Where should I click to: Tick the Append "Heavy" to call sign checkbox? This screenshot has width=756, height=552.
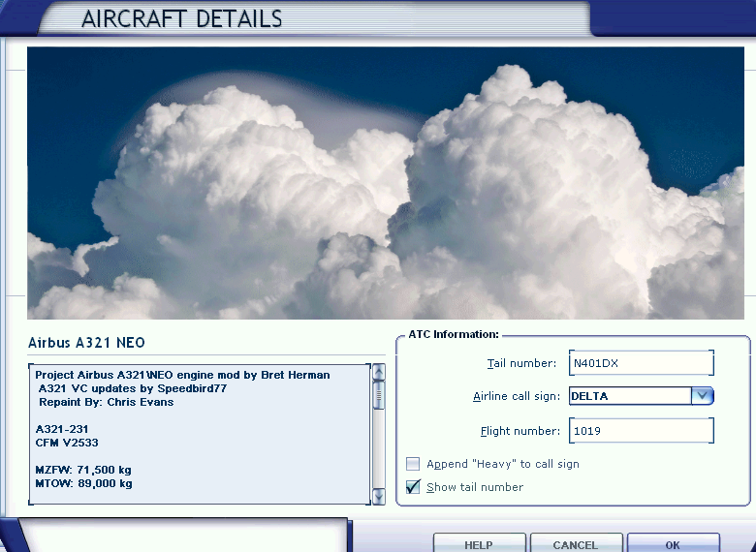coord(413,464)
